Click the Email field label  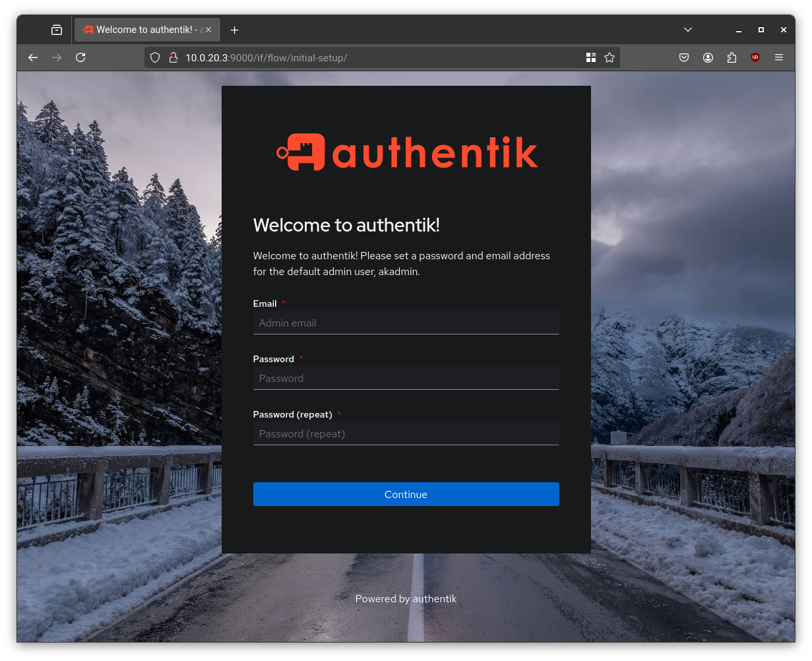[x=265, y=303]
